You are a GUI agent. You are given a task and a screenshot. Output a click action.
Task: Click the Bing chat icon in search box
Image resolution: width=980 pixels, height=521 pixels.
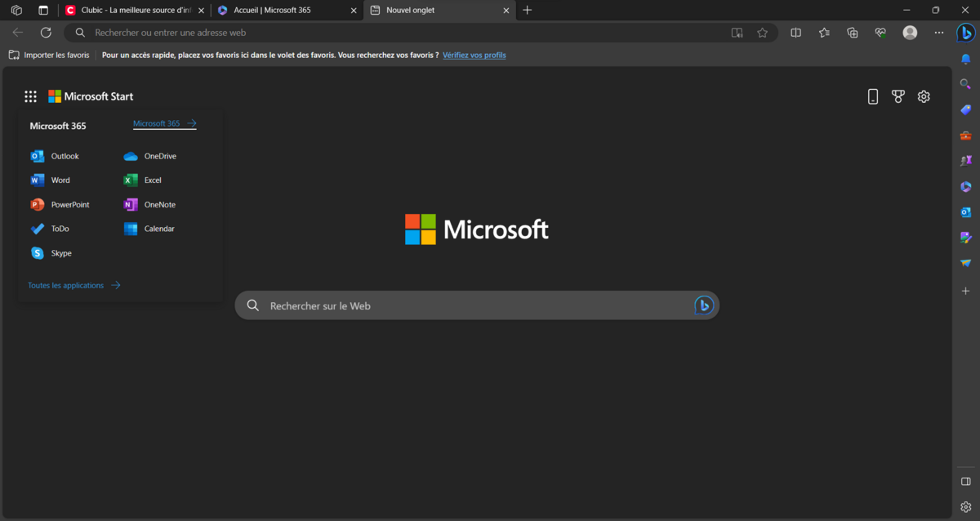(x=704, y=305)
